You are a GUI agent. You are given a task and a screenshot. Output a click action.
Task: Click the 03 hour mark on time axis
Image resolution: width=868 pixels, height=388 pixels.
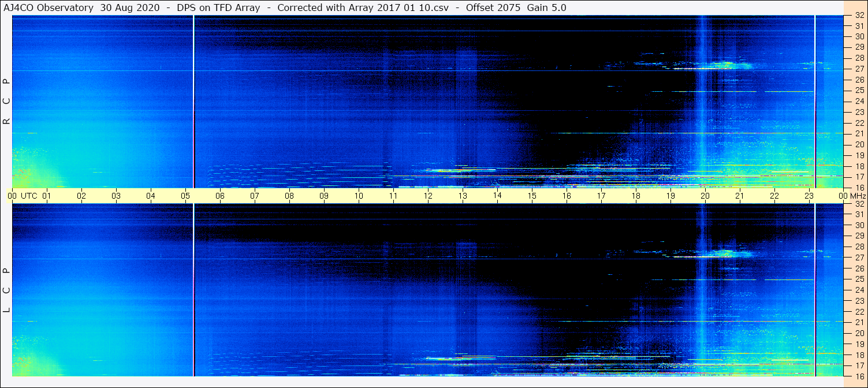(x=116, y=196)
